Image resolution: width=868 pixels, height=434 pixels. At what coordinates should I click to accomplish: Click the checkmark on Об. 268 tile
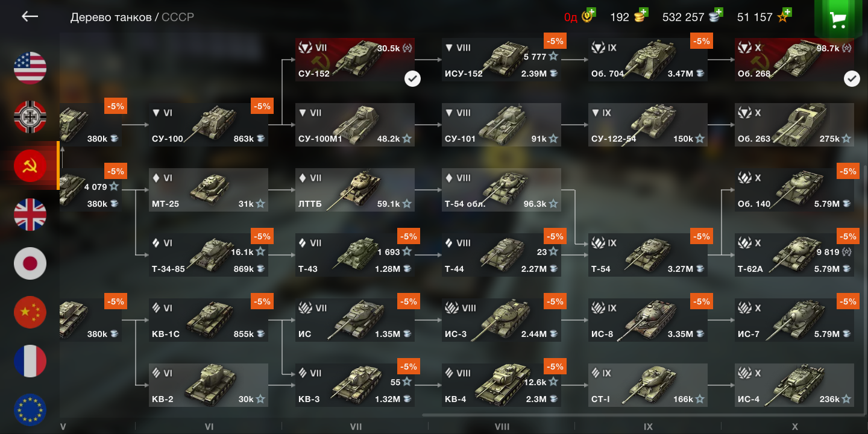(851, 78)
